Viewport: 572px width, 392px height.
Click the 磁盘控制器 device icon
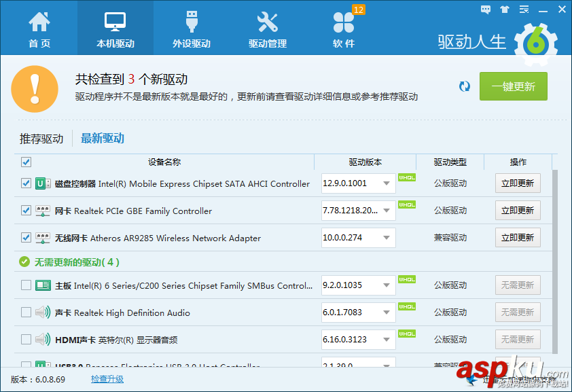pyautogui.click(x=43, y=183)
